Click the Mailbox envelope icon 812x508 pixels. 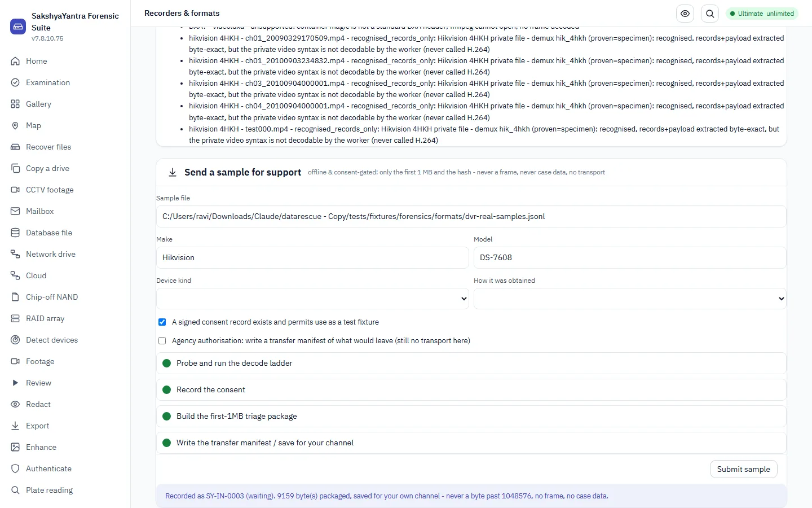point(15,211)
